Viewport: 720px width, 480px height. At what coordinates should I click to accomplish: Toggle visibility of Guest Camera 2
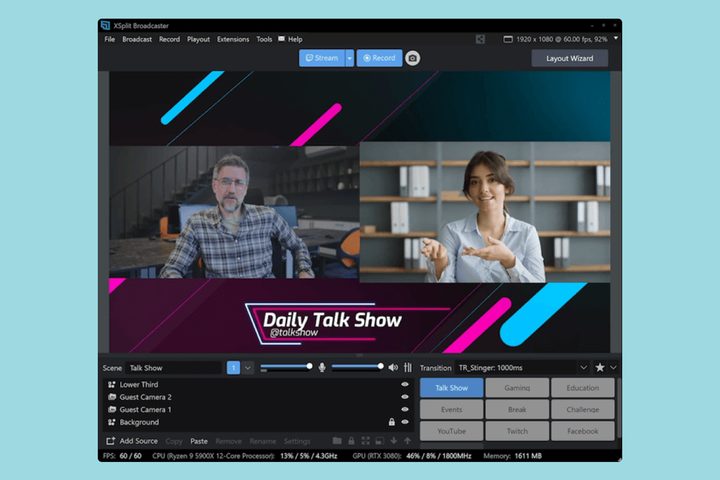pos(406,397)
